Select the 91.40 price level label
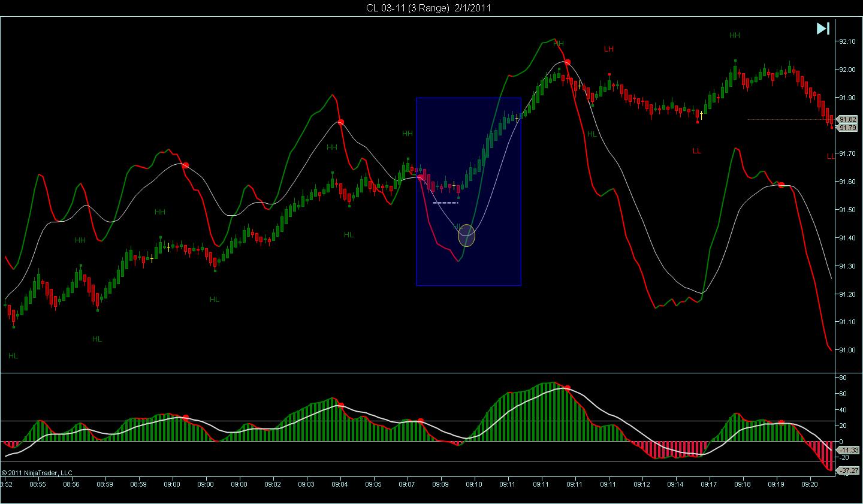This screenshot has width=863, height=504. 847,238
